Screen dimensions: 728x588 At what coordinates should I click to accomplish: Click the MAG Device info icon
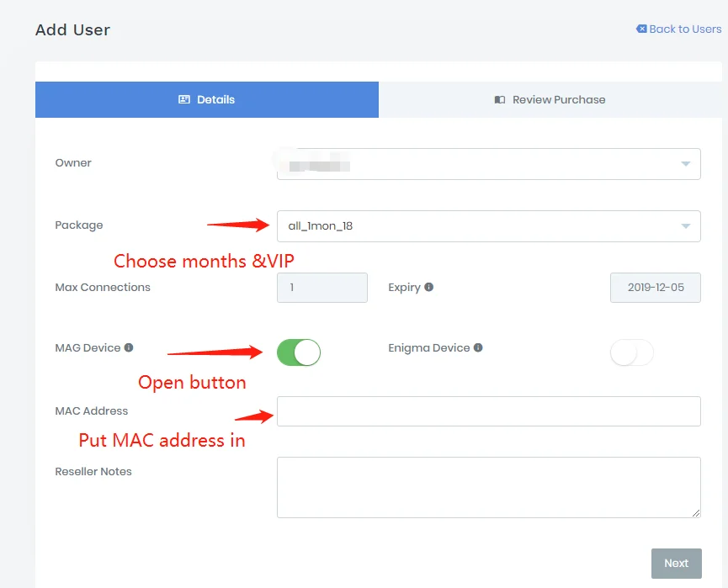tap(129, 347)
